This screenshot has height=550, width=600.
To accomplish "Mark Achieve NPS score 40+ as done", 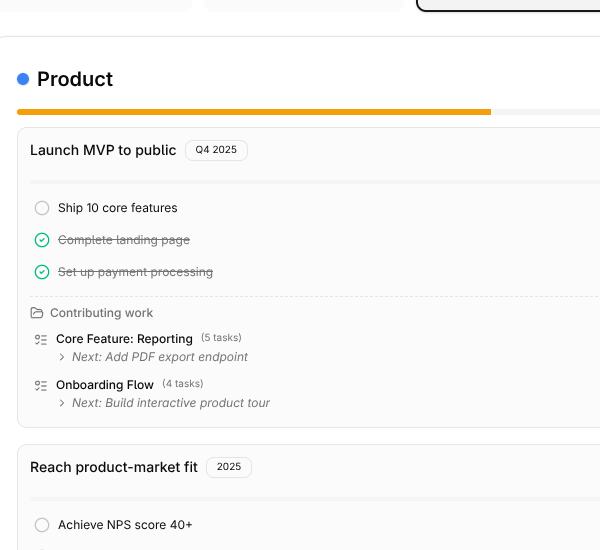I will tap(42, 525).
